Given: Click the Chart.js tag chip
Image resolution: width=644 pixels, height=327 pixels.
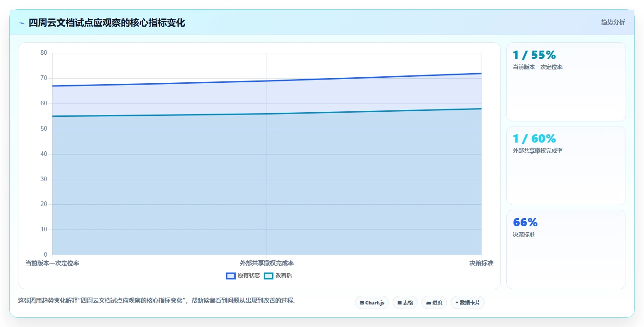Looking at the screenshot, I should click(x=372, y=303).
